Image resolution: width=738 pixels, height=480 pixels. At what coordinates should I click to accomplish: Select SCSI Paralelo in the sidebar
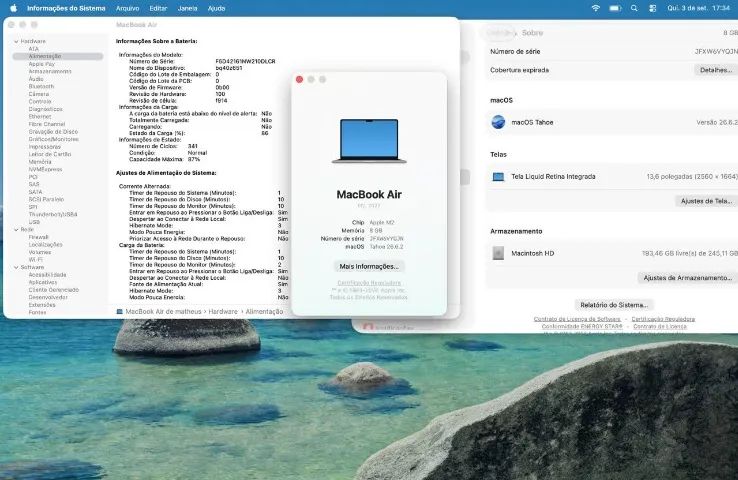[x=46, y=200]
